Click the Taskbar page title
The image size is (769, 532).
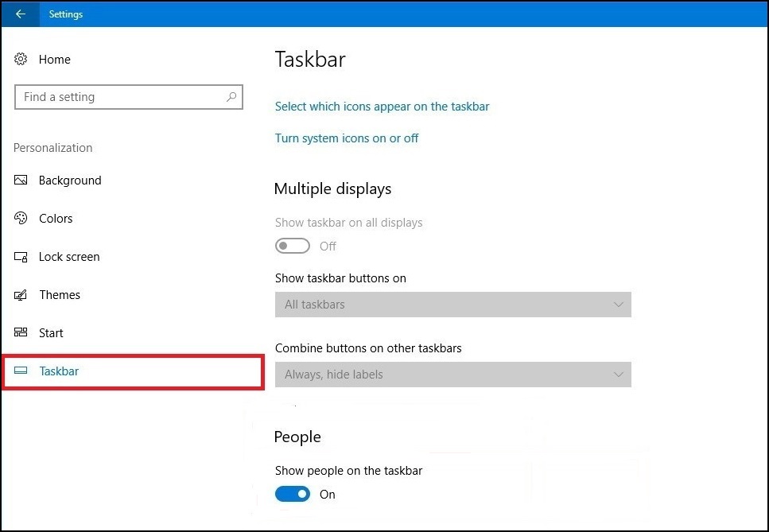310,60
